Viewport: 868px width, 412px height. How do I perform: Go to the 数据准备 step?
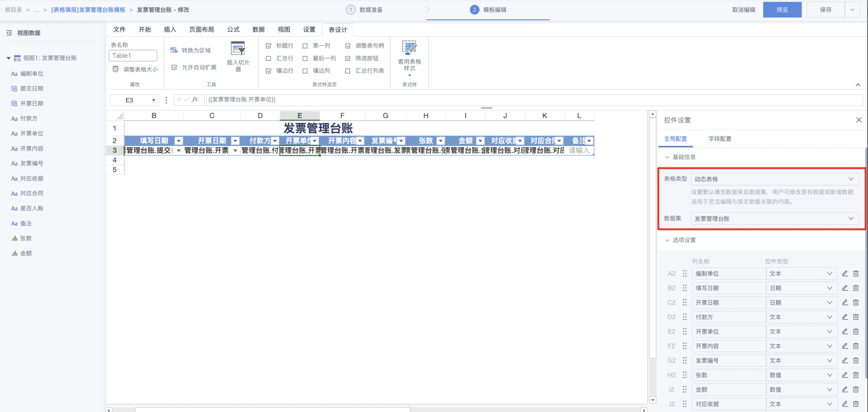[x=364, y=10]
